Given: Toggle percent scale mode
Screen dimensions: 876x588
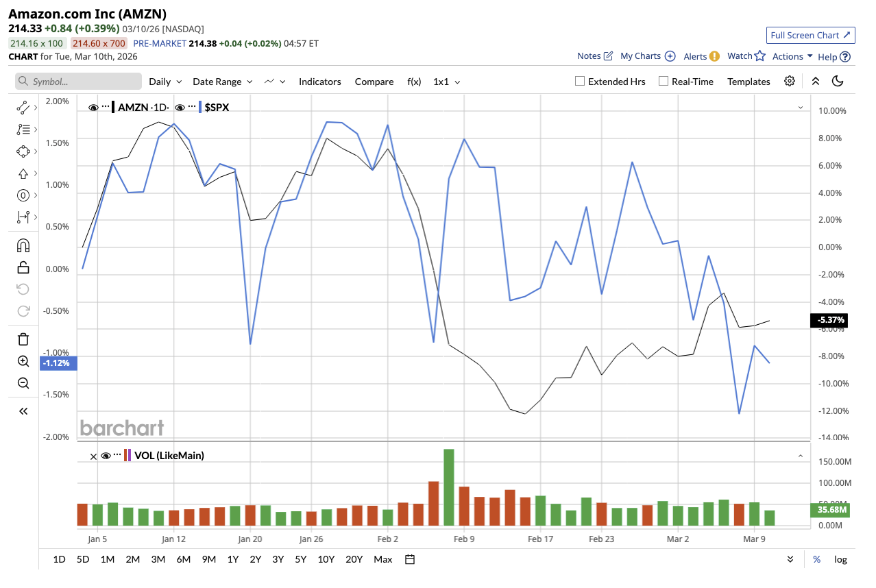Looking at the screenshot, I should click(x=816, y=559).
